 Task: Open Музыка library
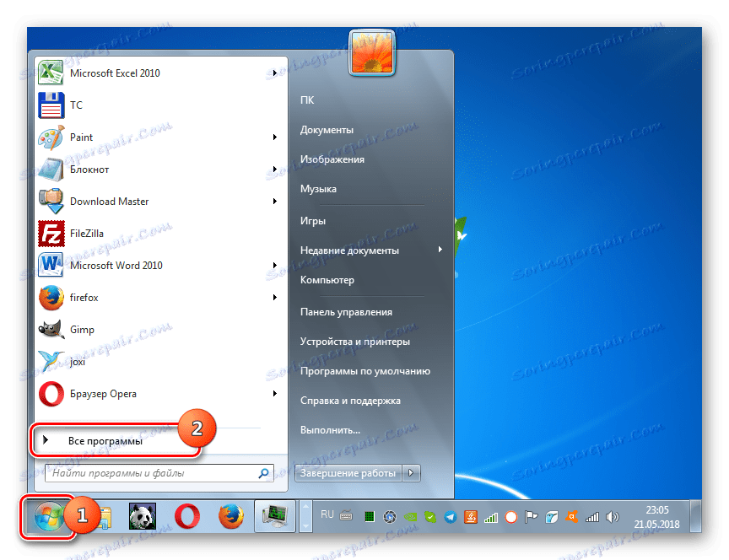click(x=318, y=189)
